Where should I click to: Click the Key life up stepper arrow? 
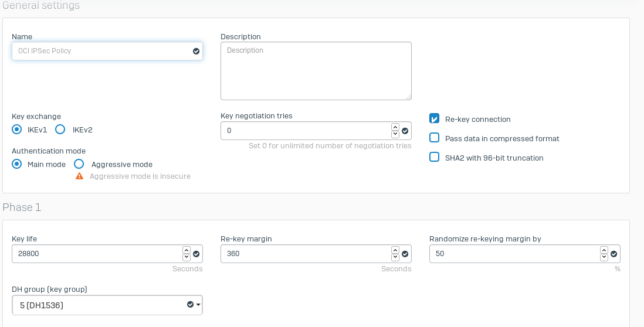pyautogui.click(x=187, y=250)
